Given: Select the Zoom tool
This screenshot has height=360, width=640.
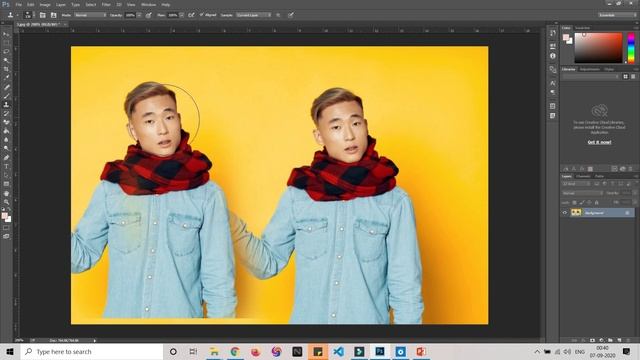Looking at the screenshot, I should point(6,202).
